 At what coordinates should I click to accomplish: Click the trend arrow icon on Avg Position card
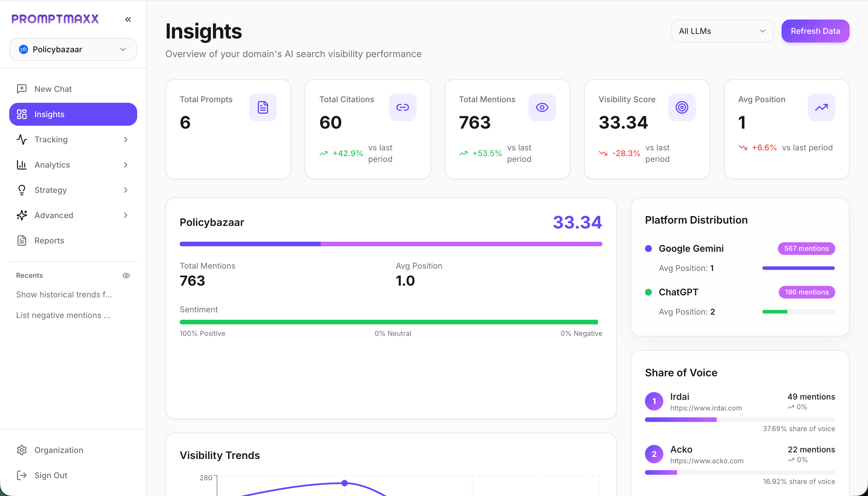[821, 107]
